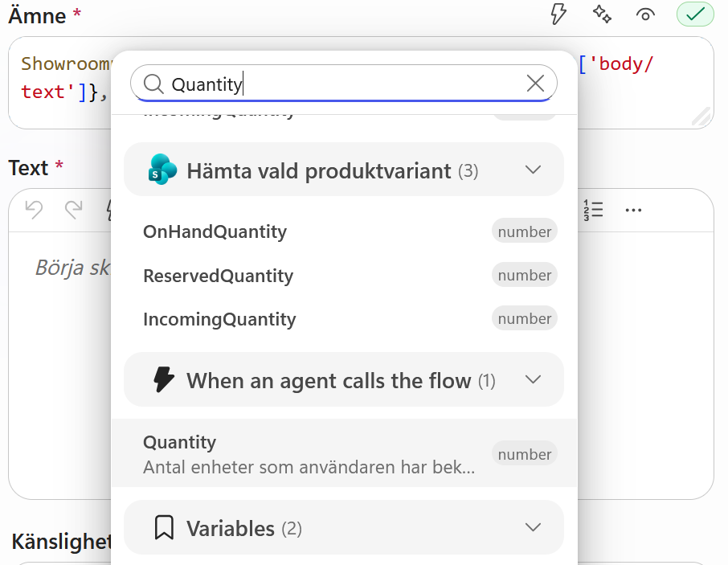Click the magnifier search icon

click(153, 84)
